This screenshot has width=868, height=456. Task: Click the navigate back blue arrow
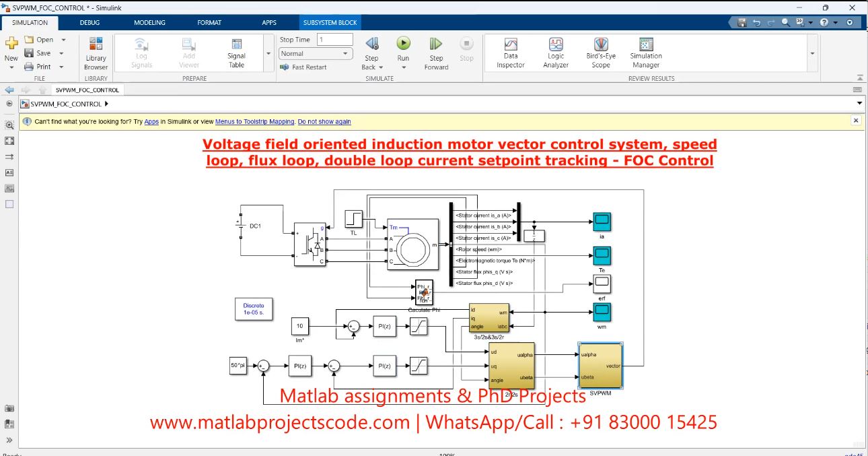coord(9,90)
